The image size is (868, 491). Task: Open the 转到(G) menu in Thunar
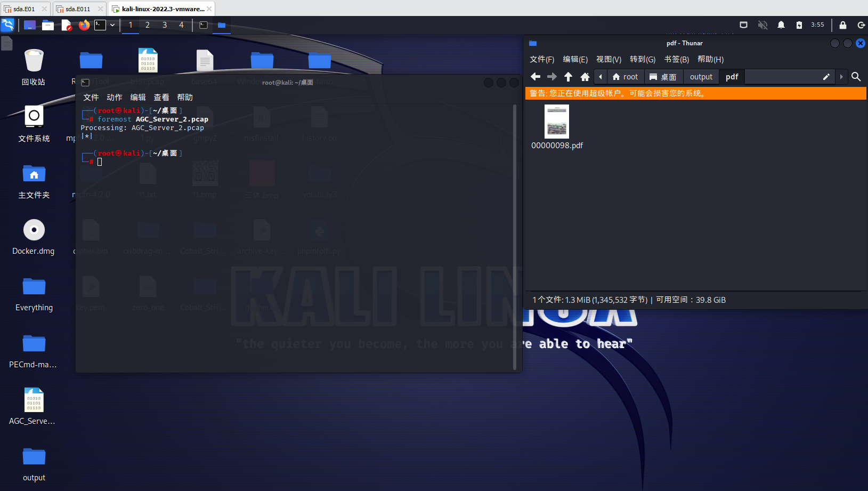click(x=643, y=59)
